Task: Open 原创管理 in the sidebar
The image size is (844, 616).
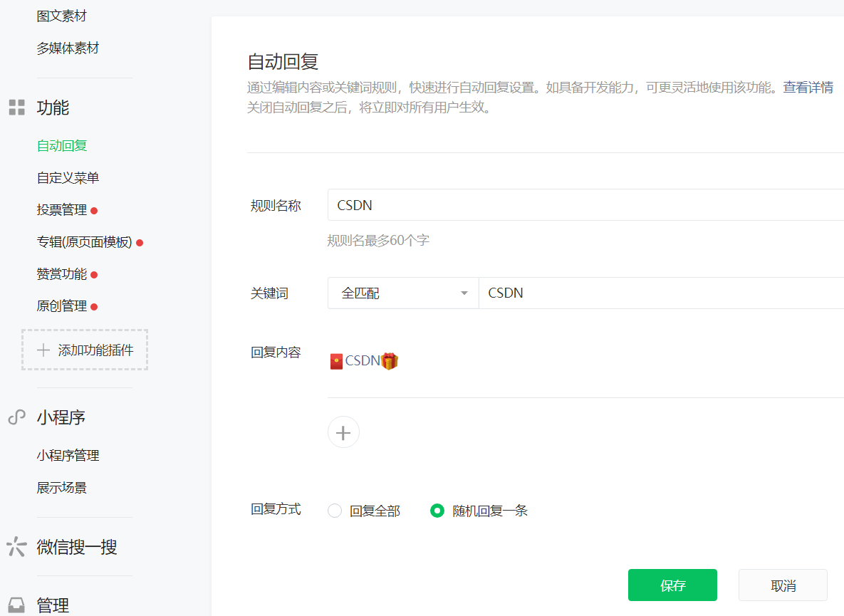Action: tap(62, 307)
